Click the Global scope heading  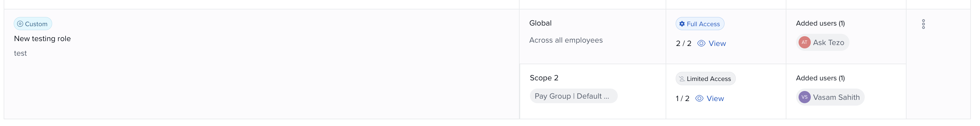click(540, 23)
